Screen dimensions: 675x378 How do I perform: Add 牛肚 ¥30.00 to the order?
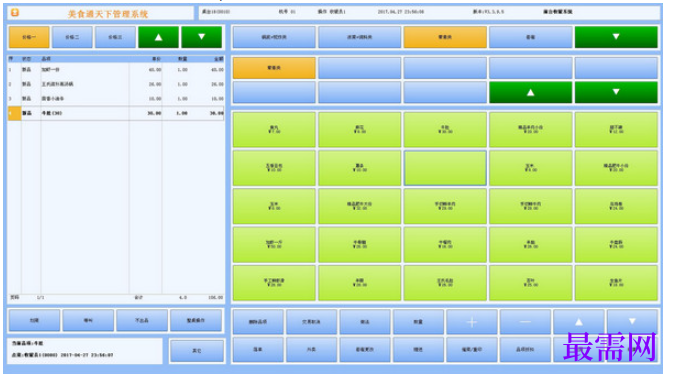tap(445, 130)
